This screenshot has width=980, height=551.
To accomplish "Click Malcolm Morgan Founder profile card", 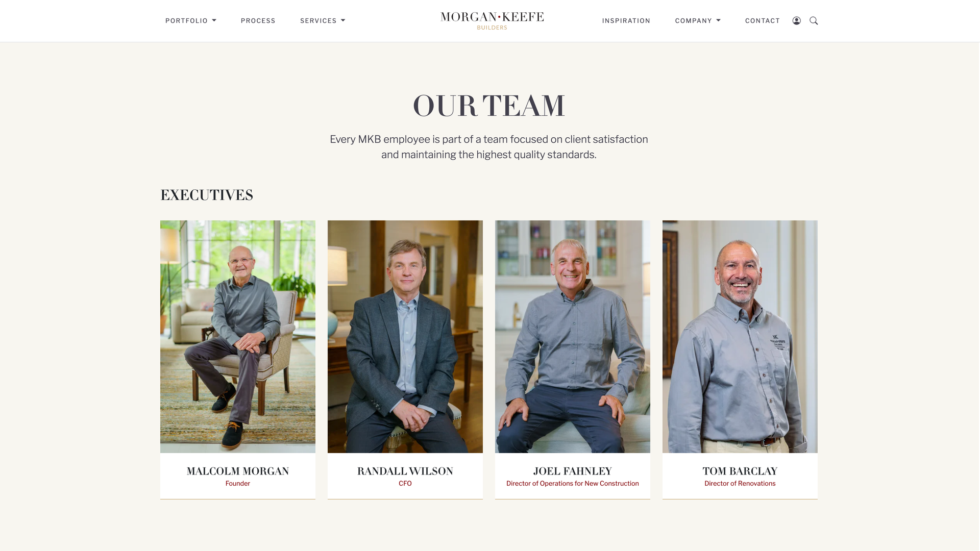I will click(237, 359).
